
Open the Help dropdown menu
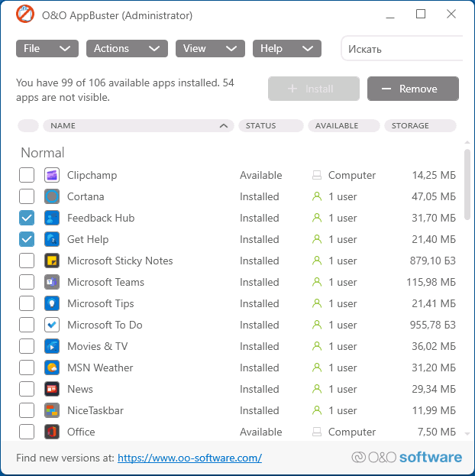pyautogui.click(x=287, y=49)
